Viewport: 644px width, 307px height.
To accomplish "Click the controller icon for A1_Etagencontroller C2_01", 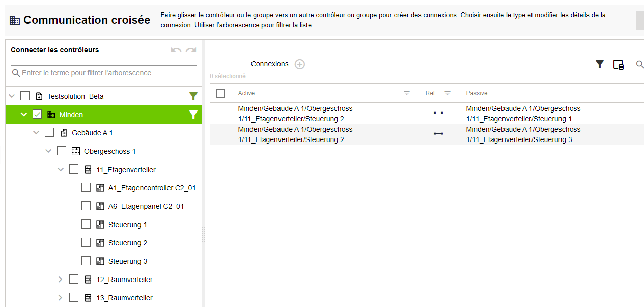I will 100,188.
